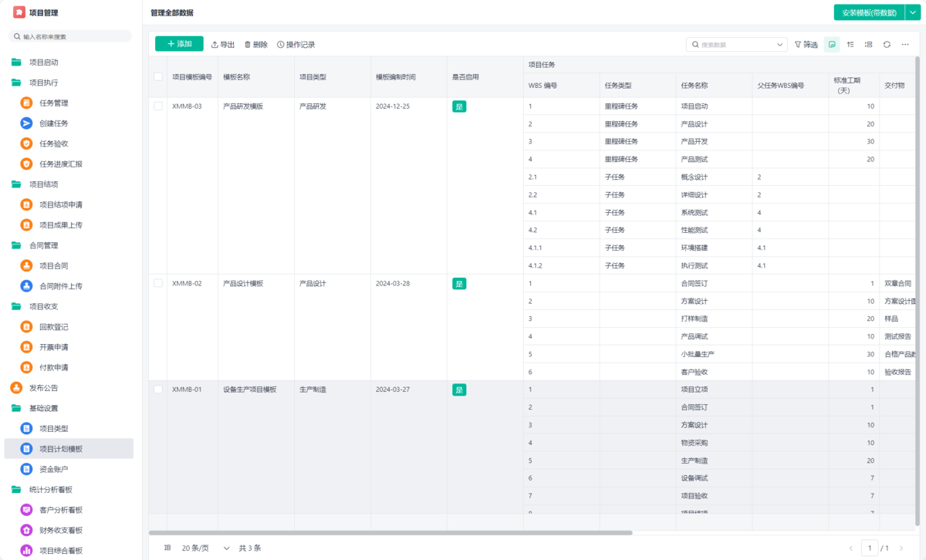Screen dimensions: 926x560
Task: Click the 任务类型 column header
Action: (x=637, y=86)
